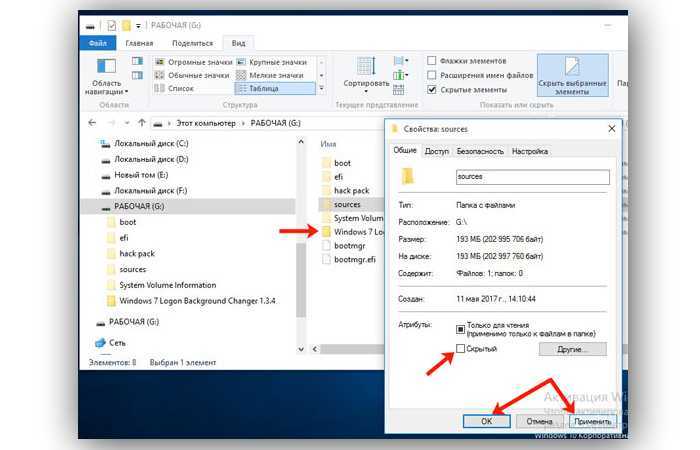Open the Доступ tab in properties
The image size is (700, 450).
click(437, 151)
